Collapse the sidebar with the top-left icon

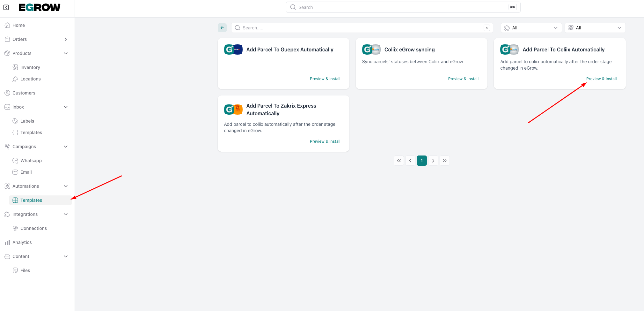[6, 7]
